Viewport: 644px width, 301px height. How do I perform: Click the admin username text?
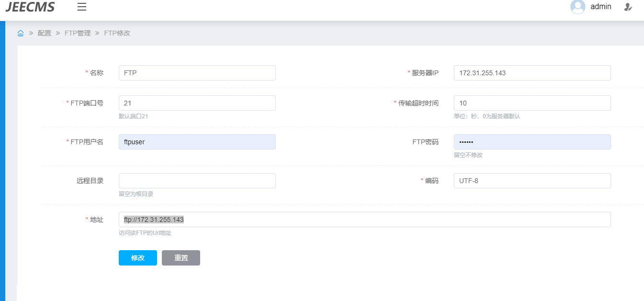click(x=601, y=7)
